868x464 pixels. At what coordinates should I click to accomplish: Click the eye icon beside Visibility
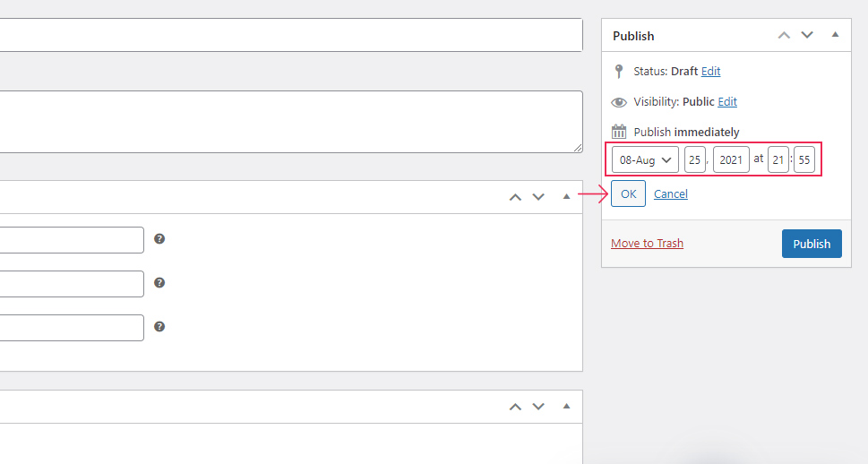[619, 102]
